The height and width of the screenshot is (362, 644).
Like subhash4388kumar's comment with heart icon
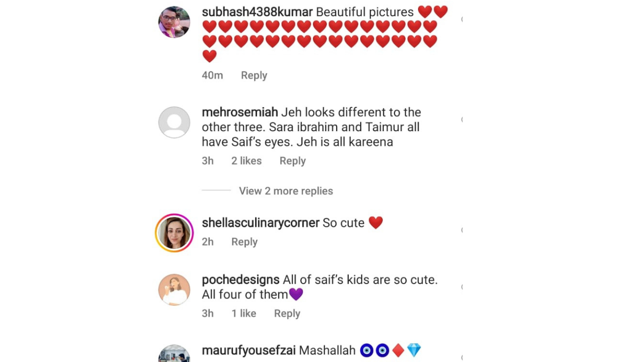point(462,19)
